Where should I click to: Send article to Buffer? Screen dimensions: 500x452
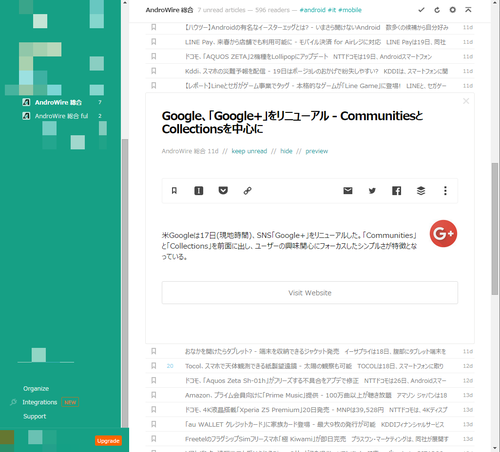coord(421,191)
